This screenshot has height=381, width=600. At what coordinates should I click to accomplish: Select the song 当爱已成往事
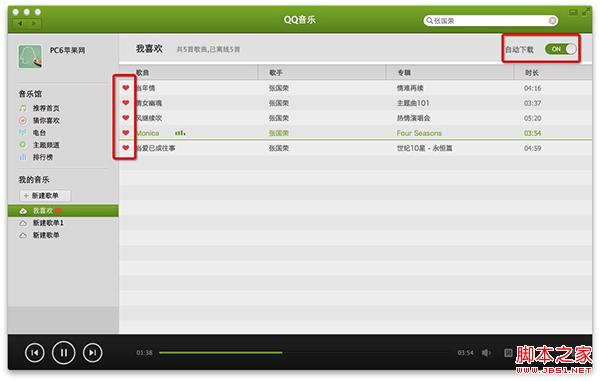pos(156,148)
